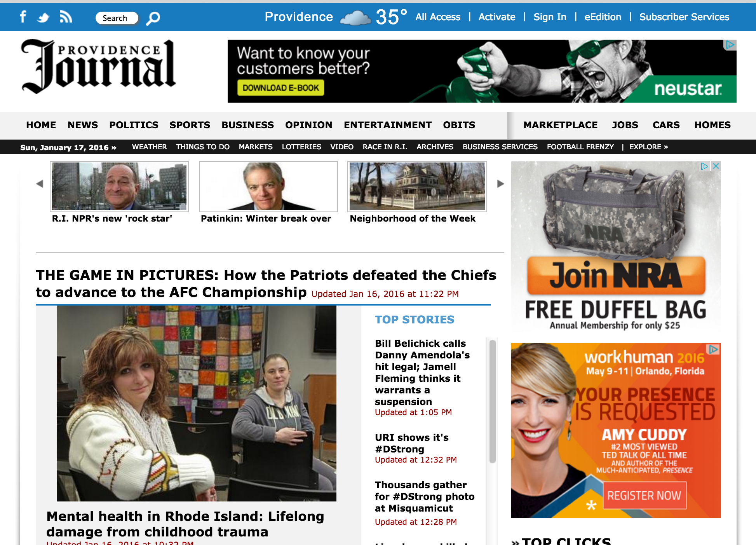The image size is (756, 545).
Task: Click AdChoices icon on workhuman ad
Action: pos(714,349)
